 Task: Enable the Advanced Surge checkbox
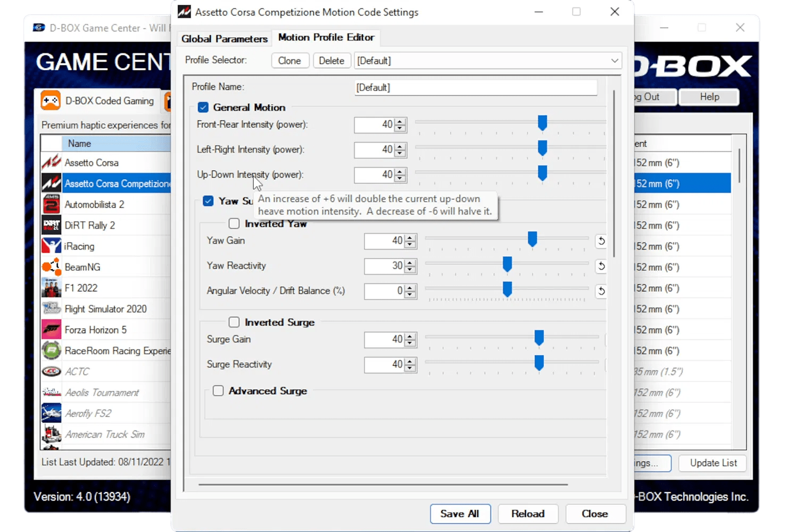(218, 391)
